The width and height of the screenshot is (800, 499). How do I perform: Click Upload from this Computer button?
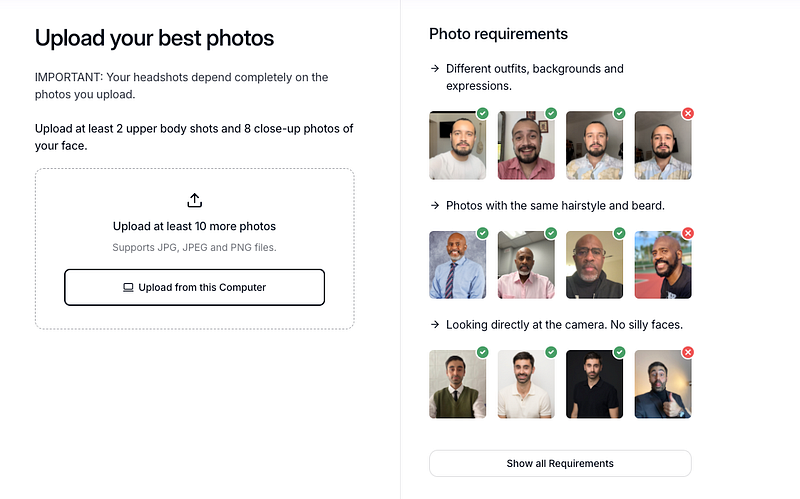[x=194, y=287]
